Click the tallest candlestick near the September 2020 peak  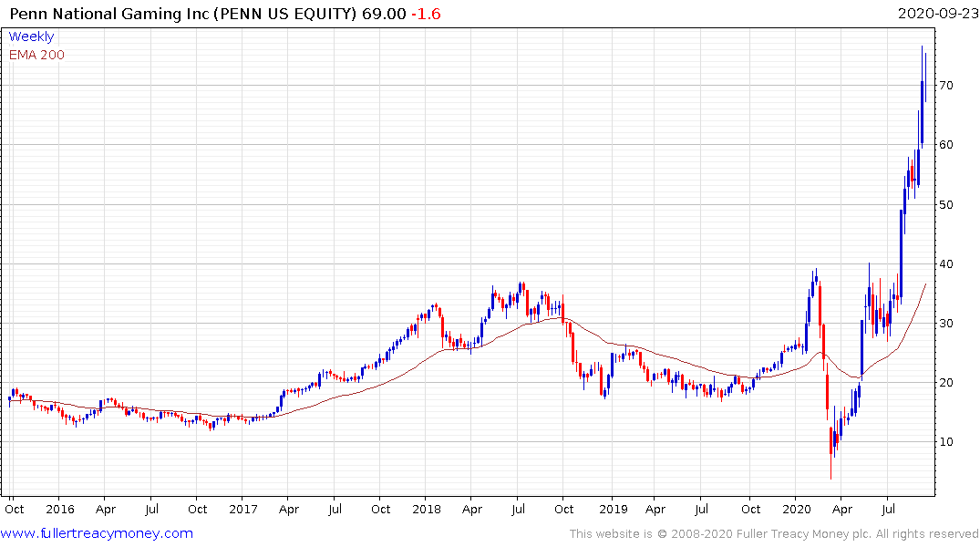click(922, 97)
